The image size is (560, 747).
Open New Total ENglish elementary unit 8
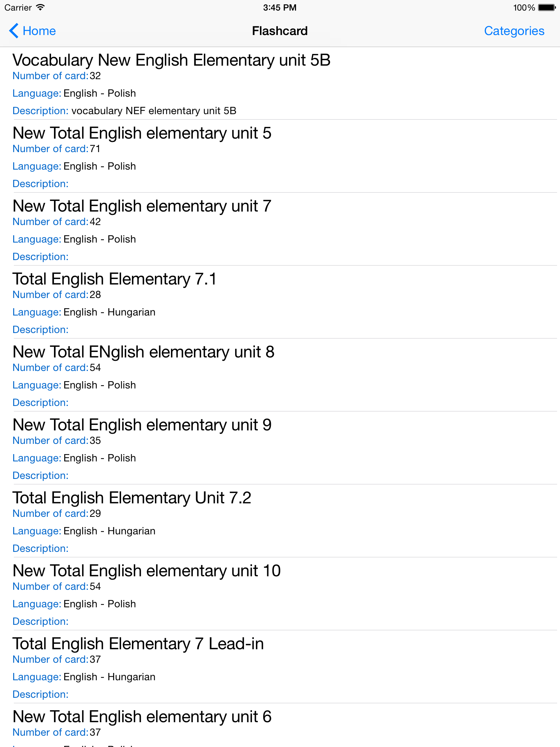click(x=143, y=352)
